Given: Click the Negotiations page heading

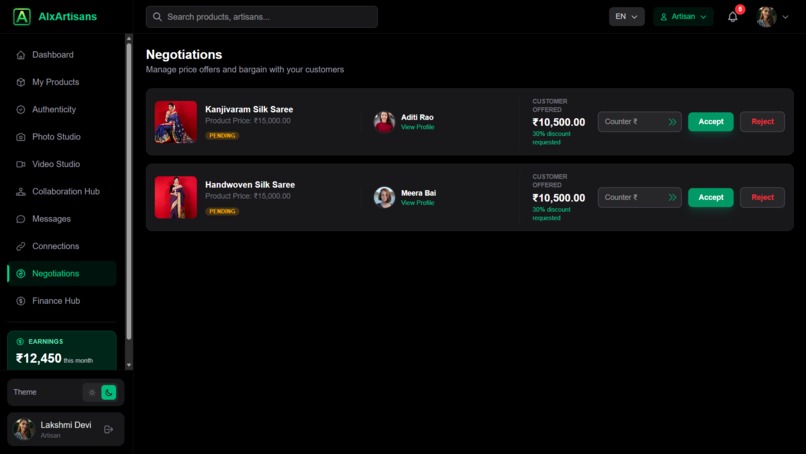Looking at the screenshot, I should point(184,55).
